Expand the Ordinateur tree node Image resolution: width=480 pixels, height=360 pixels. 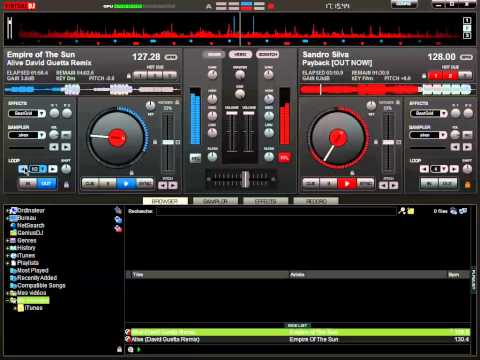coord(7,211)
